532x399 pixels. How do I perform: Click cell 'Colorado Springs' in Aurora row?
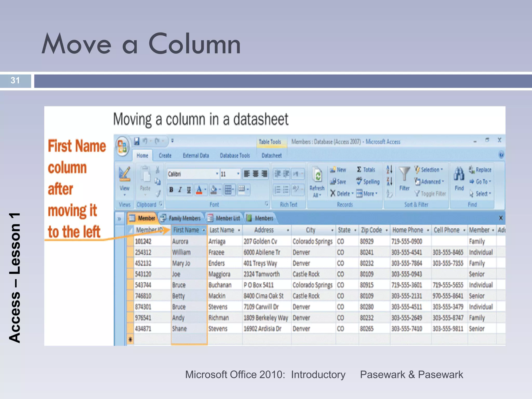pos(314,241)
